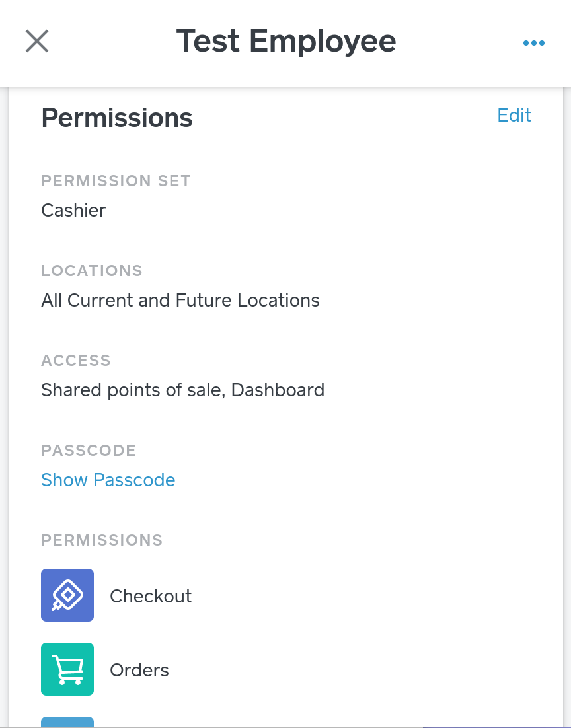Click the Cashier permission set value

(73, 211)
